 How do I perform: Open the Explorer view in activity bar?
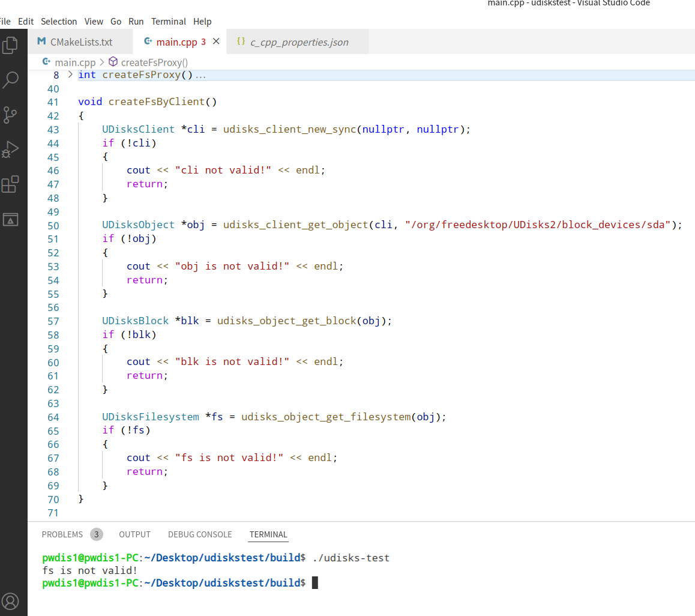pyautogui.click(x=10, y=45)
